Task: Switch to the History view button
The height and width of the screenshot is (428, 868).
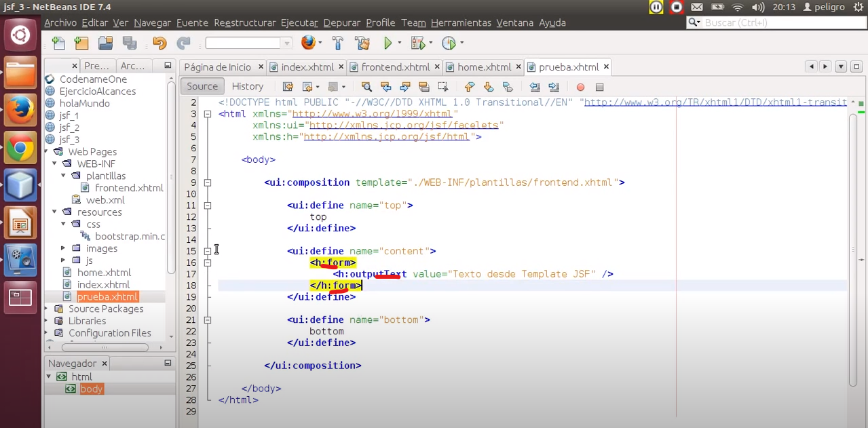Action: point(248,86)
